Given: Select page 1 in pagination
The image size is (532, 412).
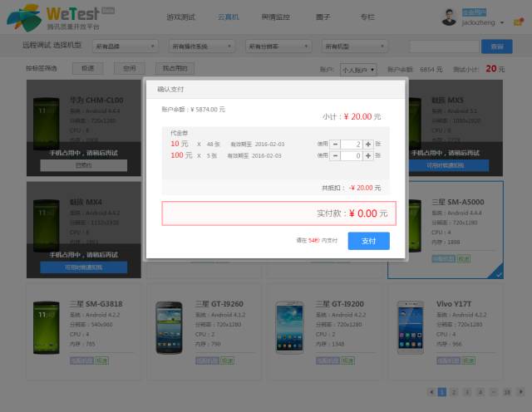Looking at the screenshot, I should coord(441,392).
